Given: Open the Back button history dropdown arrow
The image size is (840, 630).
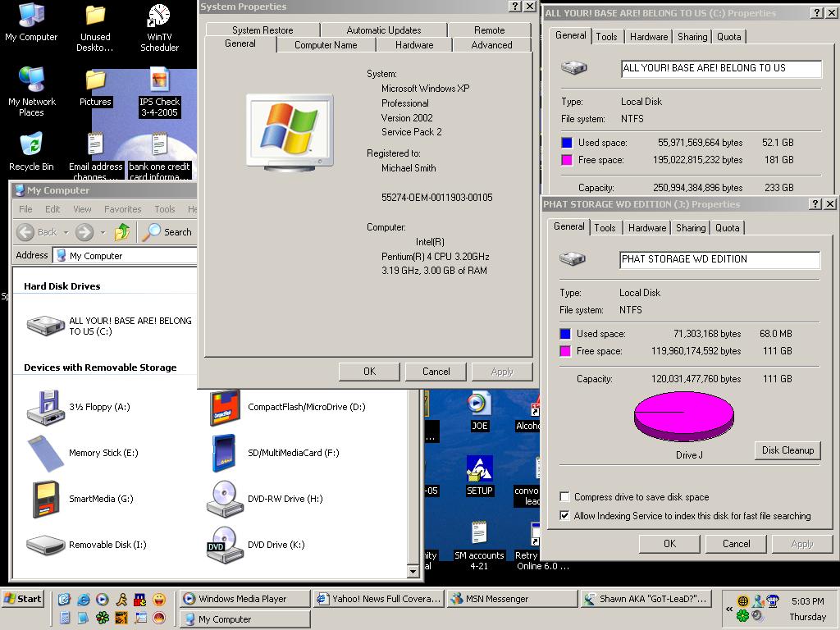Looking at the screenshot, I should pyautogui.click(x=66, y=232).
